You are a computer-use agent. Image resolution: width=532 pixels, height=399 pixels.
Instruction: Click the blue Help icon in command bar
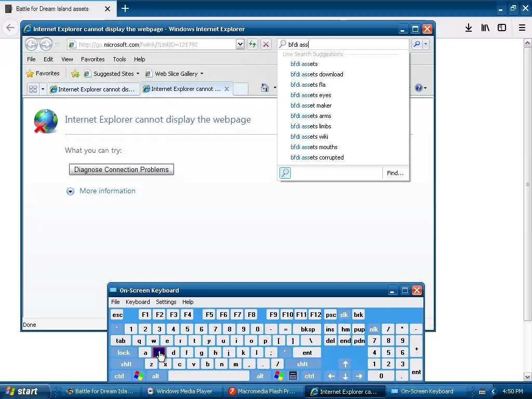[419, 88]
